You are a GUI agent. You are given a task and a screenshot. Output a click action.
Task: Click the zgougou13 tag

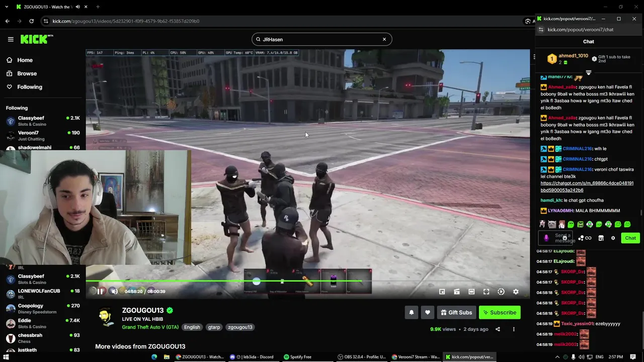(240, 327)
